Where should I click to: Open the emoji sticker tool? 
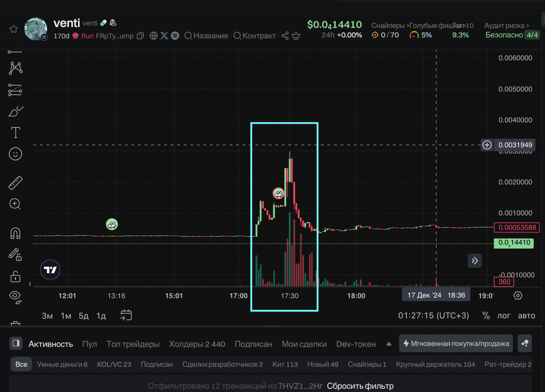click(x=15, y=154)
